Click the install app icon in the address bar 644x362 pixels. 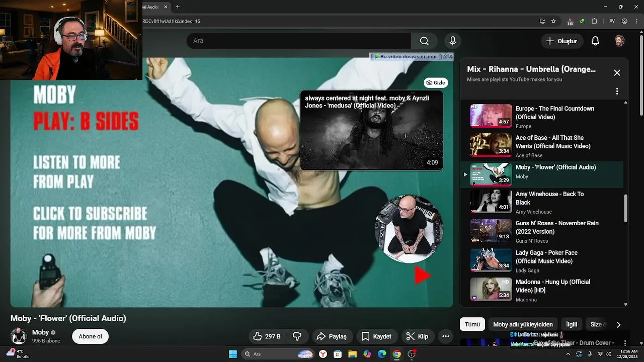pyautogui.click(x=542, y=21)
